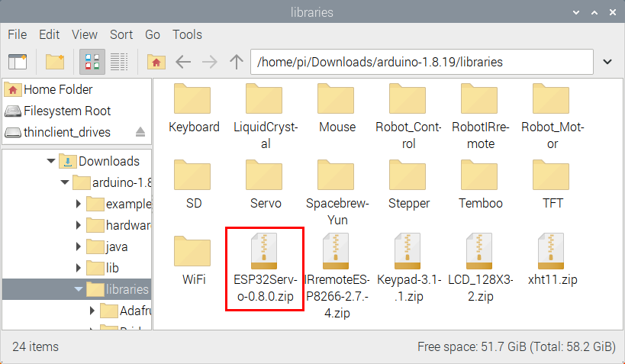Open the Sort menu
Viewport: 625px width, 364px height.
point(121,34)
